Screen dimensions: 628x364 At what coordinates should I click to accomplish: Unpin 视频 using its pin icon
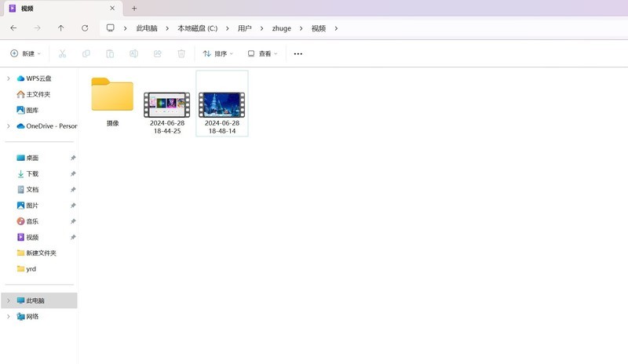click(x=73, y=237)
